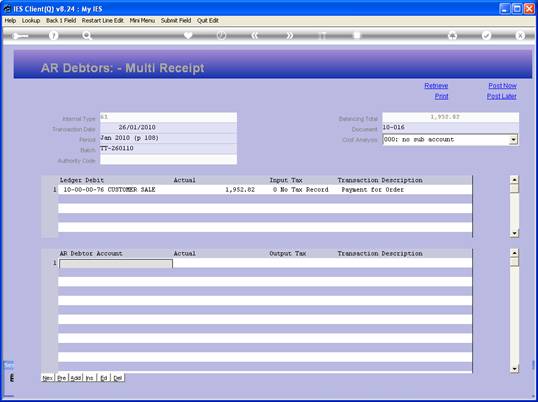Click the double right arrow forward icon
Viewport: 538px width, 402px height.
[x=290, y=35]
